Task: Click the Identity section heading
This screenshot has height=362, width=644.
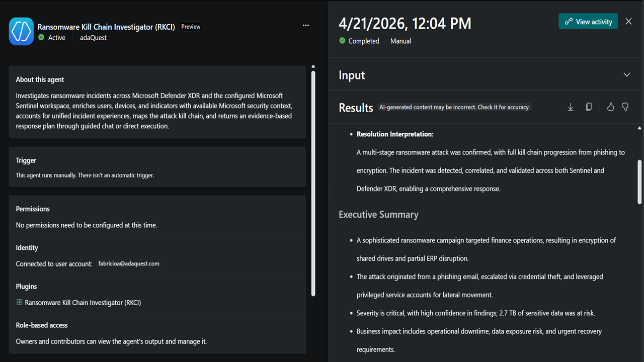Action: (27, 247)
